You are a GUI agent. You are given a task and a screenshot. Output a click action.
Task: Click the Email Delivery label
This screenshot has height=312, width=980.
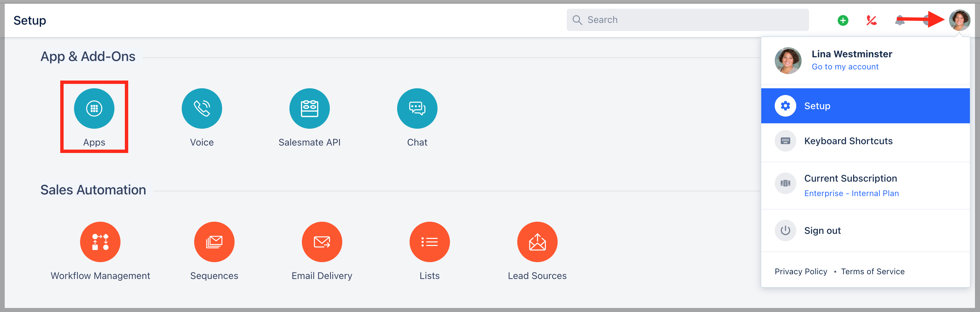[x=322, y=276]
